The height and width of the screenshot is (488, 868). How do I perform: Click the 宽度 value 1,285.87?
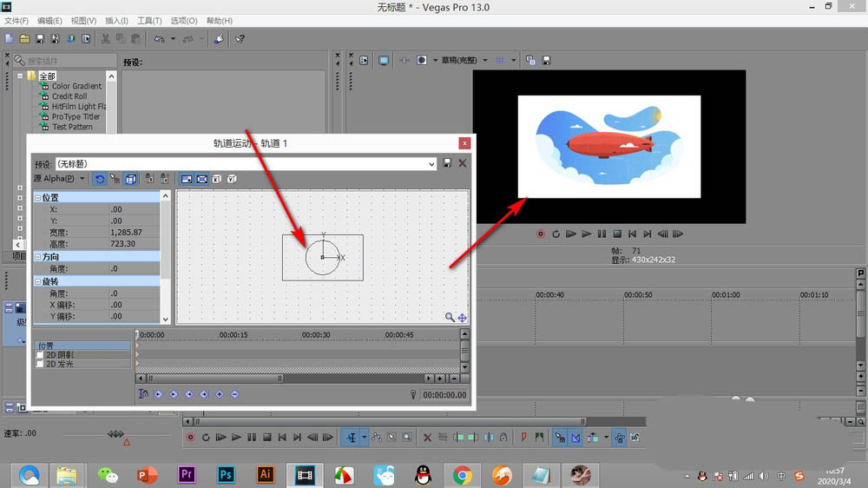pos(134,232)
